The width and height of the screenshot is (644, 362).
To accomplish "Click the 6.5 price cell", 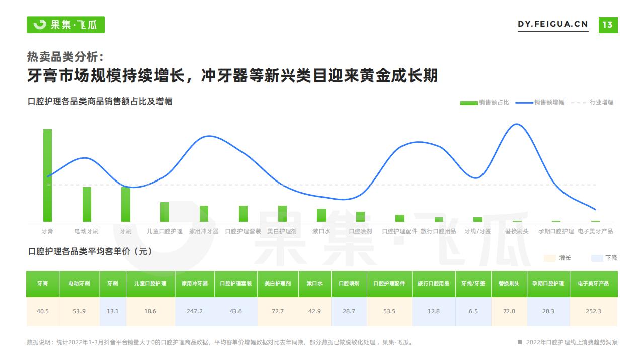I will pyautogui.click(x=473, y=312).
